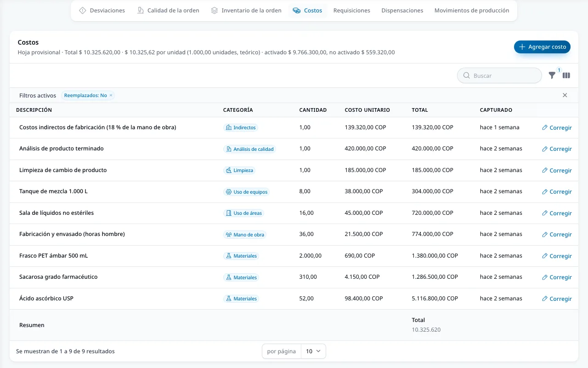Switch to the Dispensaciones tab
The width and height of the screenshot is (588, 368).
(x=402, y=11)
